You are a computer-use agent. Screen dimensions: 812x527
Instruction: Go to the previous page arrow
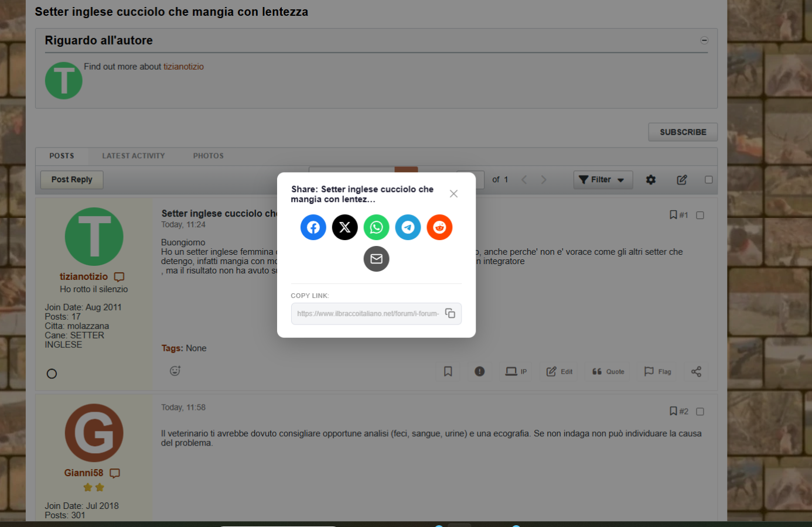click(524, 180)
